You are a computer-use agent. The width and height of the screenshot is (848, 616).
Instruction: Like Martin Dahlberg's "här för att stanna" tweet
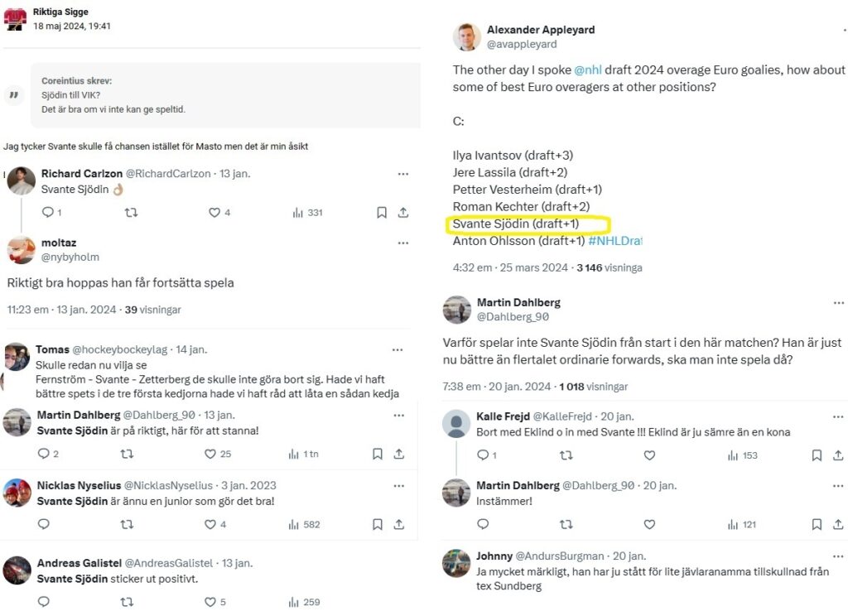click(210, 454)
